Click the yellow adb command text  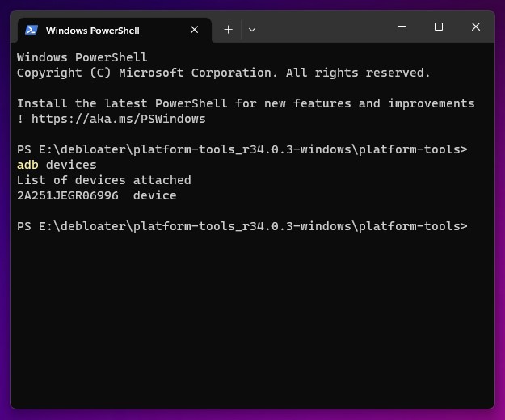[27, 165]
